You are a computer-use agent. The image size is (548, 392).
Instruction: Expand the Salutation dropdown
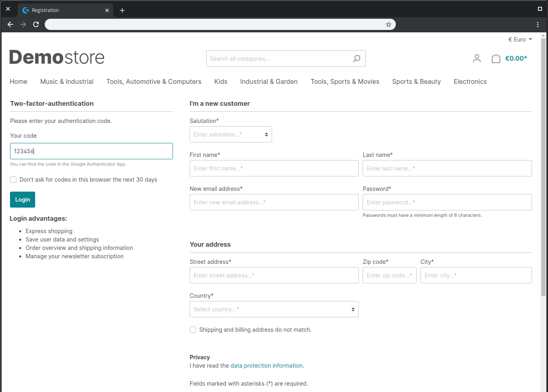231,135
